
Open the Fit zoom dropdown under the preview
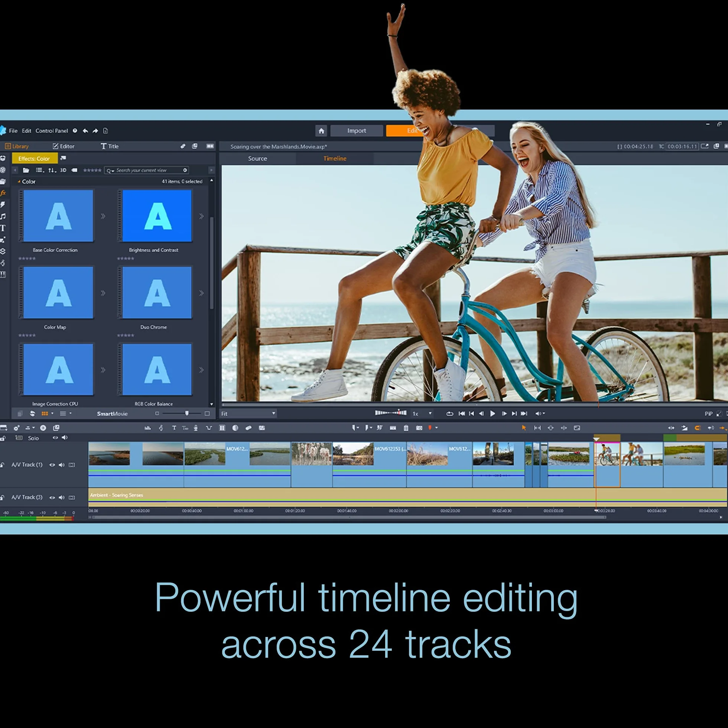248,414
